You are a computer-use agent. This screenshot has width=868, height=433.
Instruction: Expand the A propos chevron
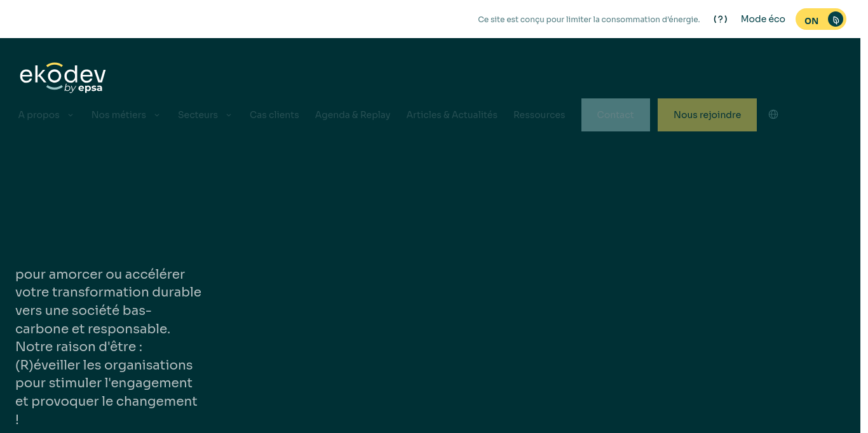[71, 115]
